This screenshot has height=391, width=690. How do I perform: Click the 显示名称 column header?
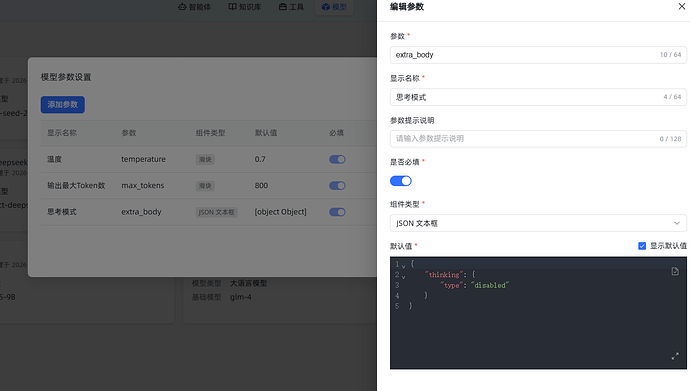point(62,133)
